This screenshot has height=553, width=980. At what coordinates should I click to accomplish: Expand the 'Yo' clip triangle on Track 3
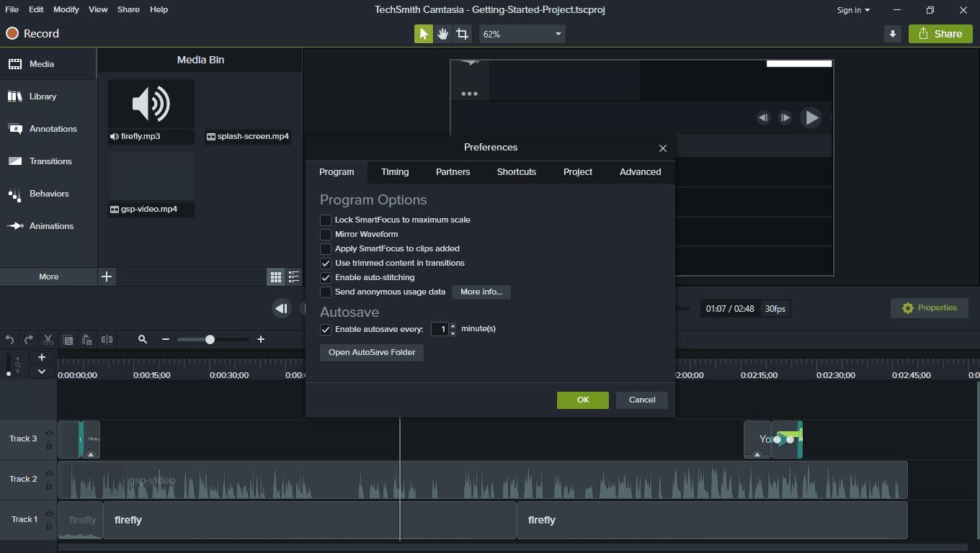tap(757, 454)
